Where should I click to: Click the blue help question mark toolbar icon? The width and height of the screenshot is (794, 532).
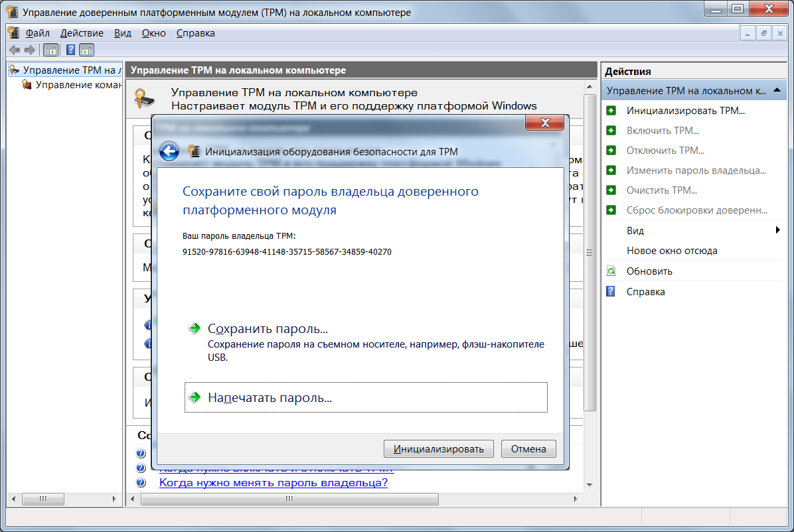click(x=70, y=50)
